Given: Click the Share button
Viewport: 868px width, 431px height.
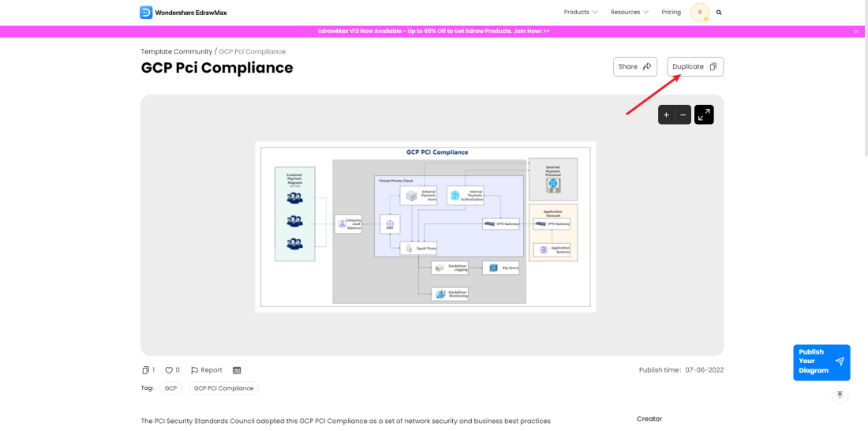Looking at the screenshot, I should click(x=635, y=66).
